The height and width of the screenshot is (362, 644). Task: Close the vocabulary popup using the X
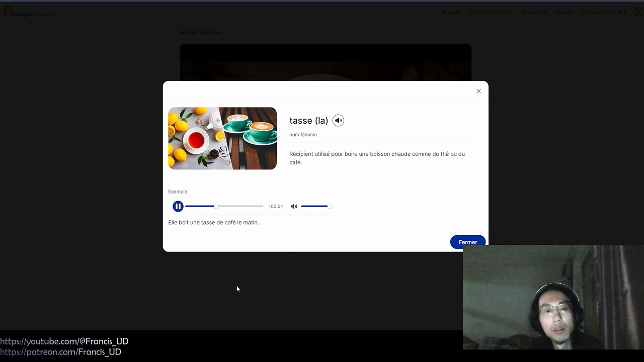(x=478, y=91)
